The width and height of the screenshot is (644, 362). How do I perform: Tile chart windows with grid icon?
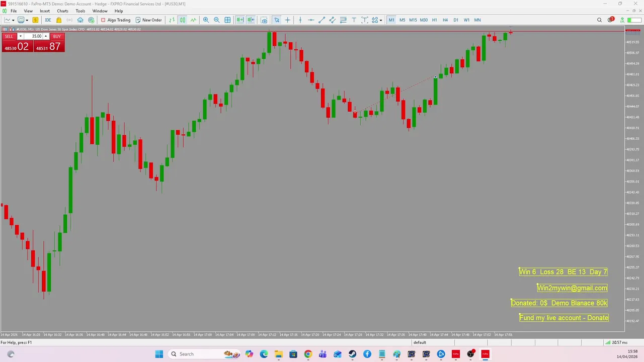(x=227, y=20)
